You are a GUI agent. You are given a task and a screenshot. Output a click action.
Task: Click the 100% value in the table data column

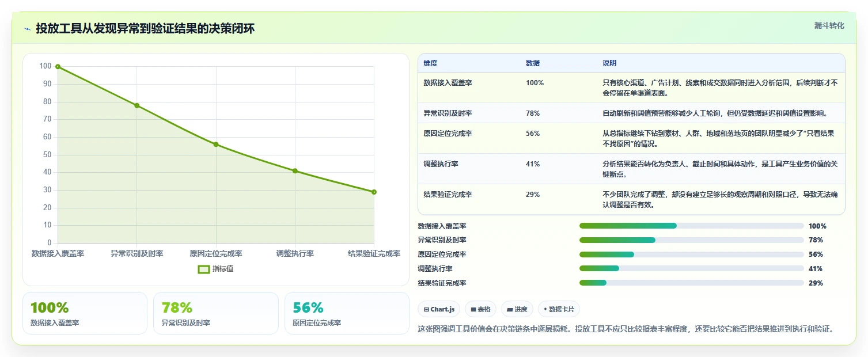pyautogui.click(x=535, y=83)
